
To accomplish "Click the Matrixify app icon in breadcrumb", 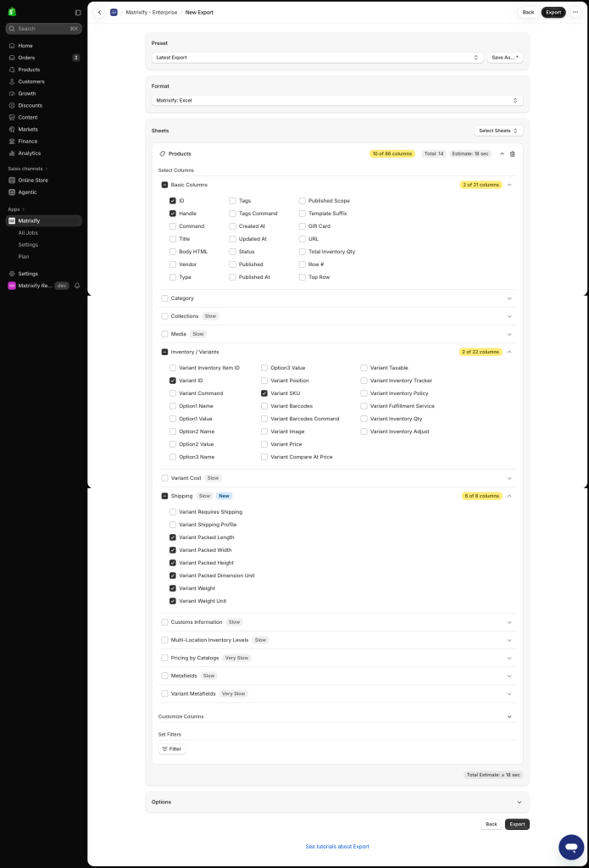I will (114, 12).
